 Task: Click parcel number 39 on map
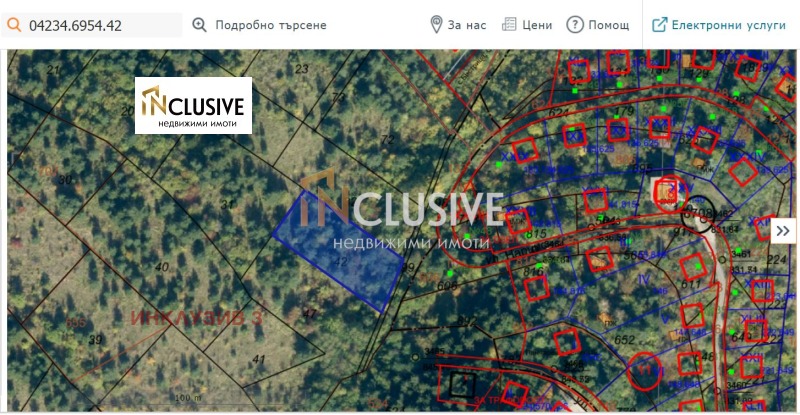point(95,339)
